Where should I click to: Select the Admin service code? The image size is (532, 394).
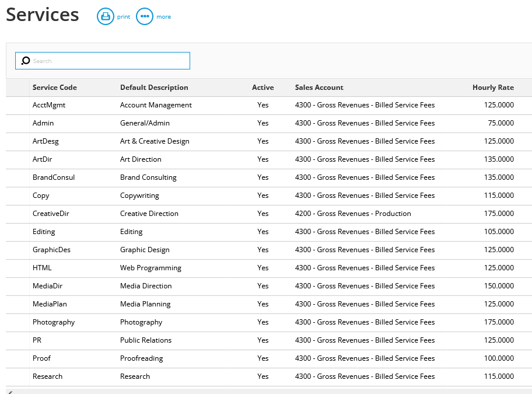click(x=43, y=123)
